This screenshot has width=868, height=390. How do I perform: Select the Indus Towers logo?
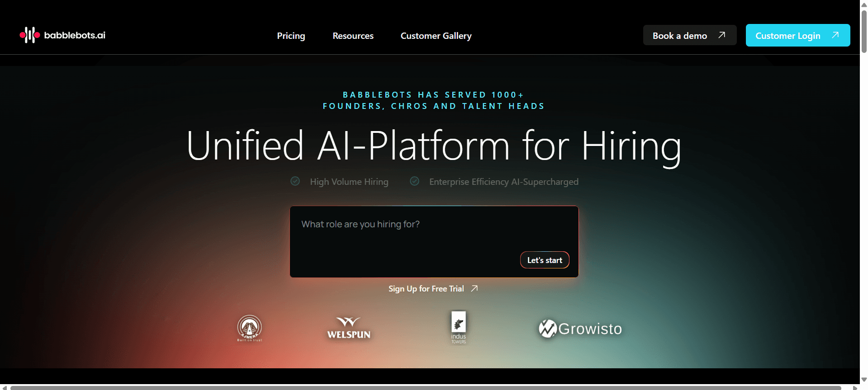point(458,328)
